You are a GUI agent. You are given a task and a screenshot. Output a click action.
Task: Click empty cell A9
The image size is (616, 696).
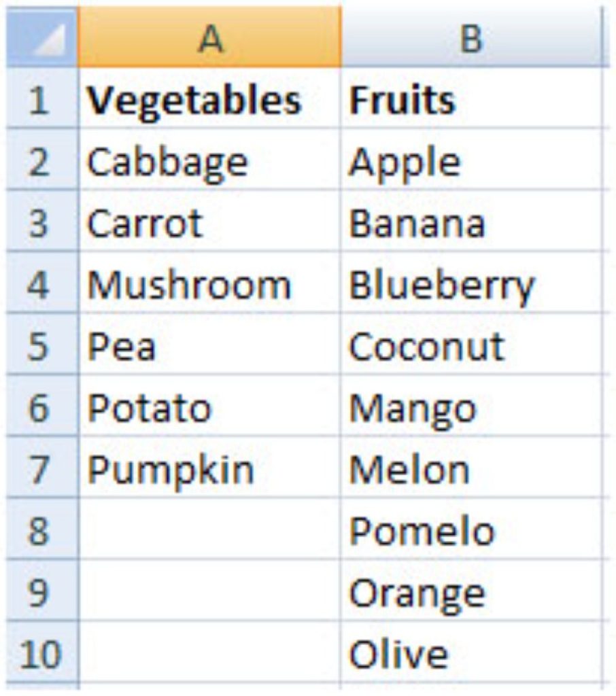point(209,591)
